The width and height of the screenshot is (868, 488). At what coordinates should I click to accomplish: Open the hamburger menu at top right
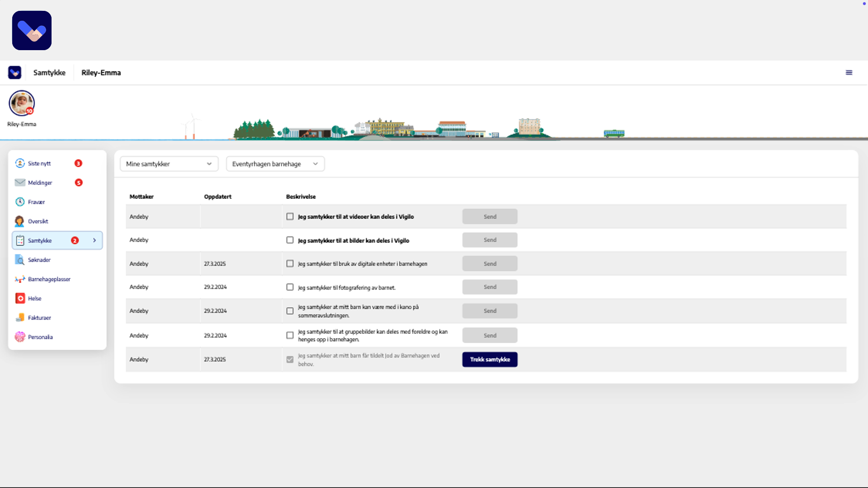pyautogui.click(x=849, y=73)
